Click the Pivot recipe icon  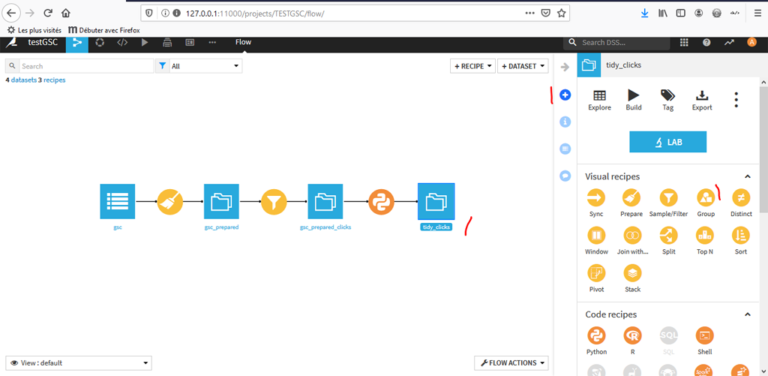click(596, 273)
